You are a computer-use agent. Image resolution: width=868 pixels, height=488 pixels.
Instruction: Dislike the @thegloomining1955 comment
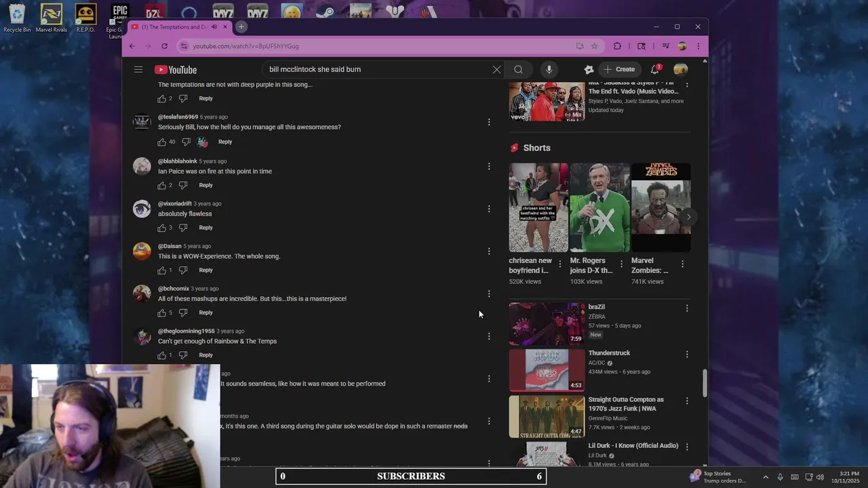tap(182, 355)
